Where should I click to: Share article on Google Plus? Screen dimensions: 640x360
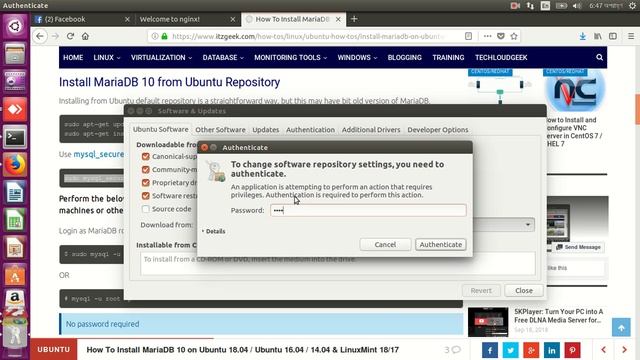tap(531, 350)
